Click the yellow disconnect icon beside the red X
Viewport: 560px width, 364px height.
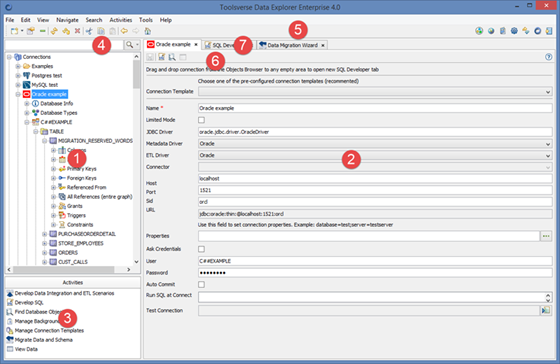pos(66,31)
